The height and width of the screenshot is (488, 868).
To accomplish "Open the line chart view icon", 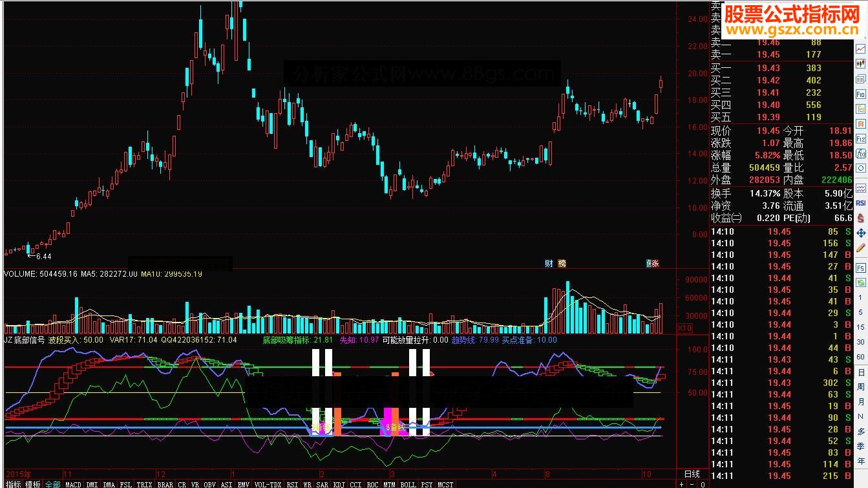I will tap(861, 48).
